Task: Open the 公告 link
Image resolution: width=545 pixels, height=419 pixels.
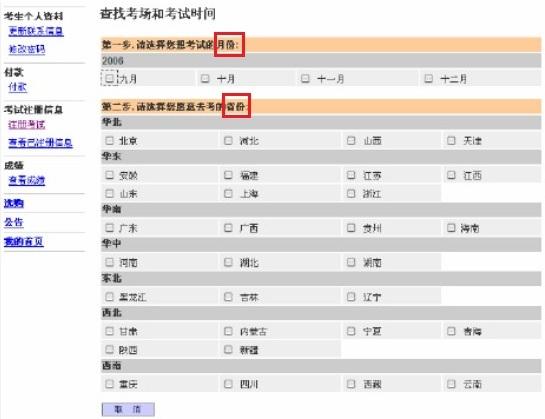Action: click(14, 222)
